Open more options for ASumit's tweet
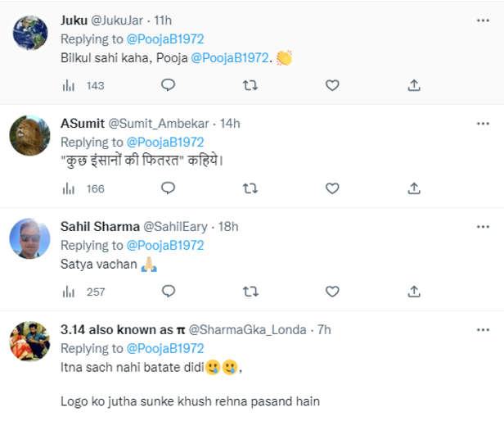This screenshot has width=504, height=421. (483, 123)
